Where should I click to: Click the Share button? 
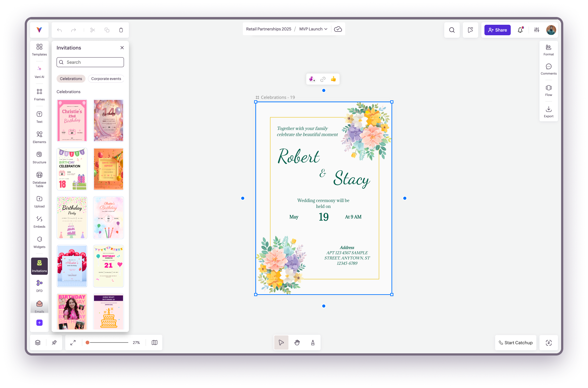click(x=497, y=30)
